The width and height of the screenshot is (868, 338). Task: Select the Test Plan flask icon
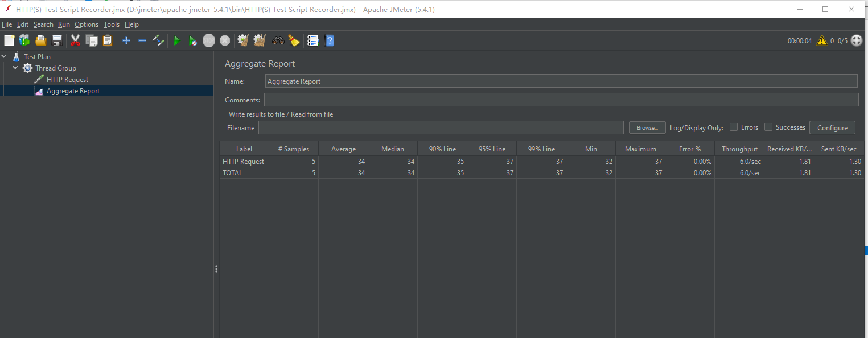[16, 56]
